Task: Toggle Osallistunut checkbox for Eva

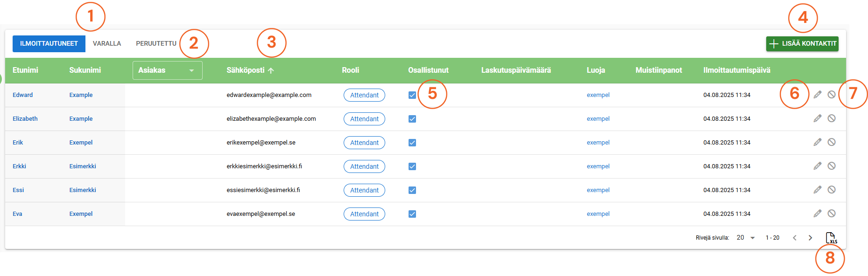Action: coord(412,214)
